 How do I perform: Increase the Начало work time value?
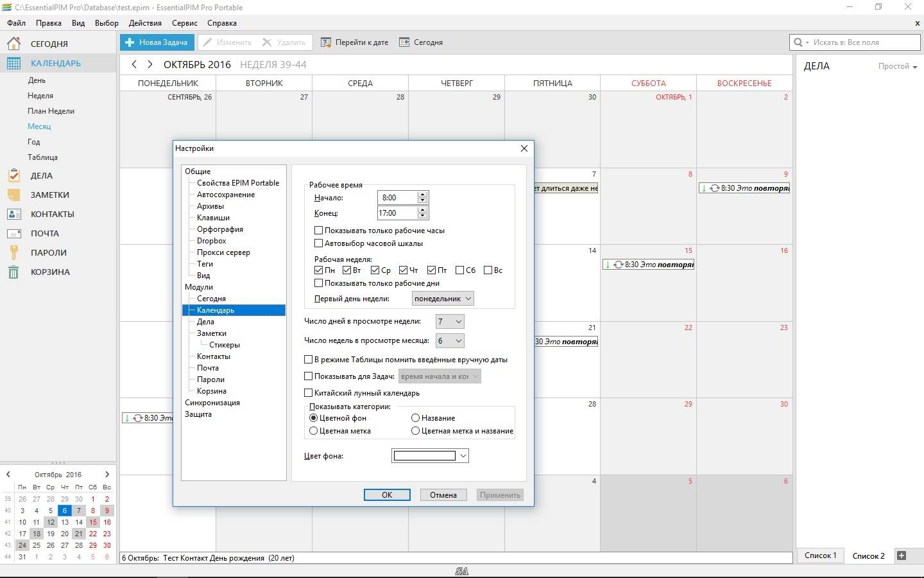coord(422,195)
